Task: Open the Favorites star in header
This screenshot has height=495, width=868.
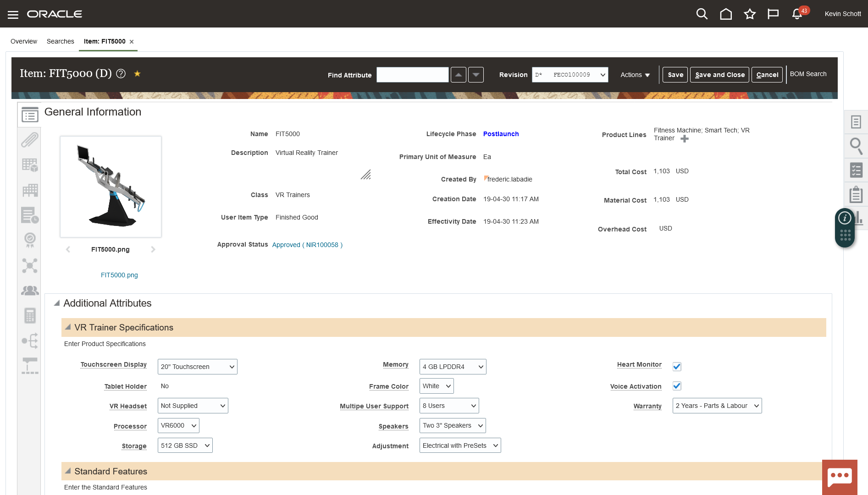Action: point(750,14)
